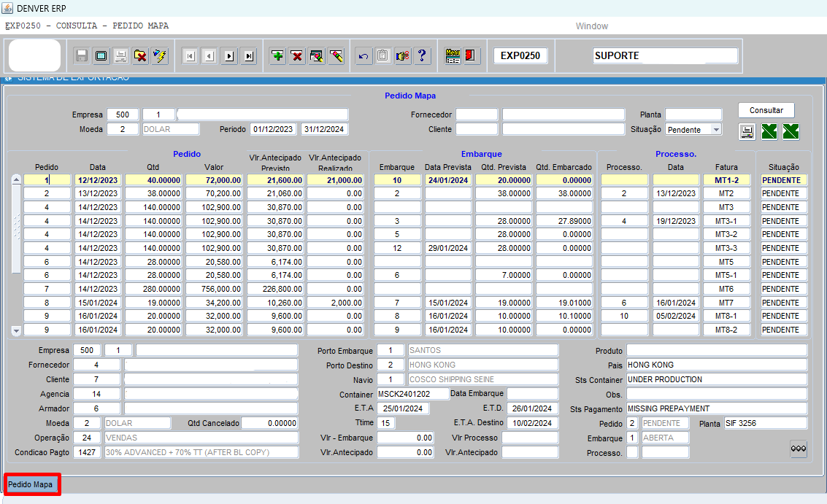
Task: Click the Moeda code field in filter header
Action: [123, 129]
